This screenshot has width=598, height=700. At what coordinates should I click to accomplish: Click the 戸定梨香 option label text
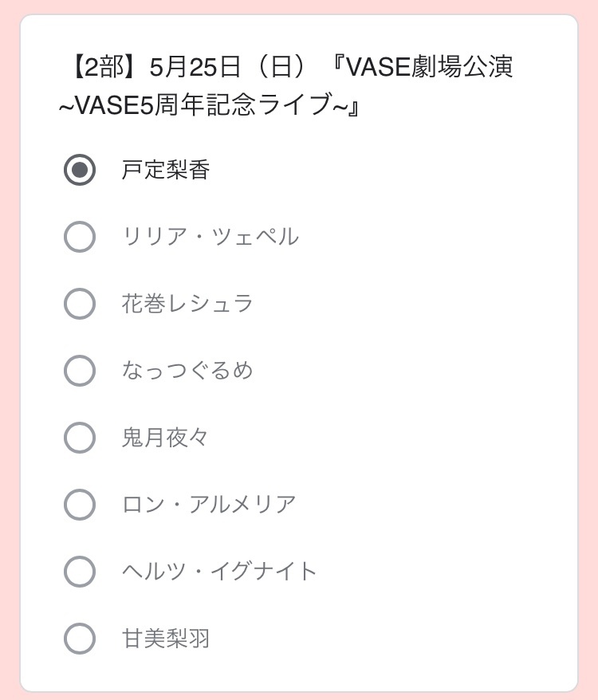tap(166, 170)
